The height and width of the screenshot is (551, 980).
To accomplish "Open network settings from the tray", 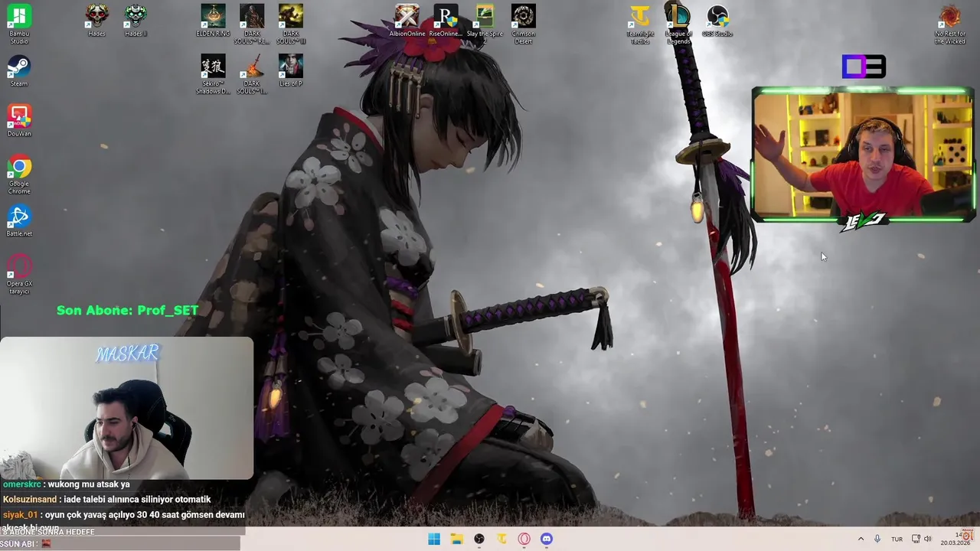I will click(x=916, y=539).
